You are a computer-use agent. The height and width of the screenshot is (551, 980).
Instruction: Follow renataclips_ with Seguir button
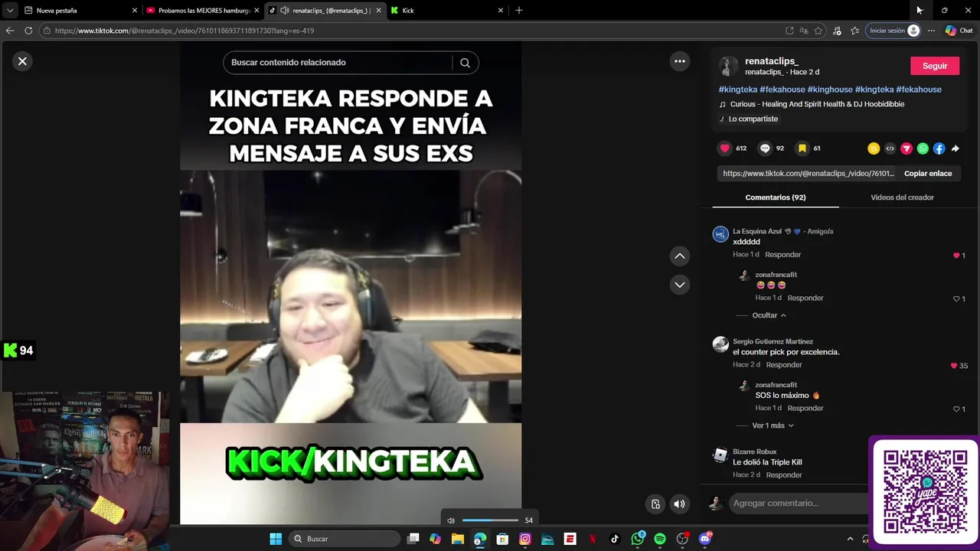pos(934,66)
